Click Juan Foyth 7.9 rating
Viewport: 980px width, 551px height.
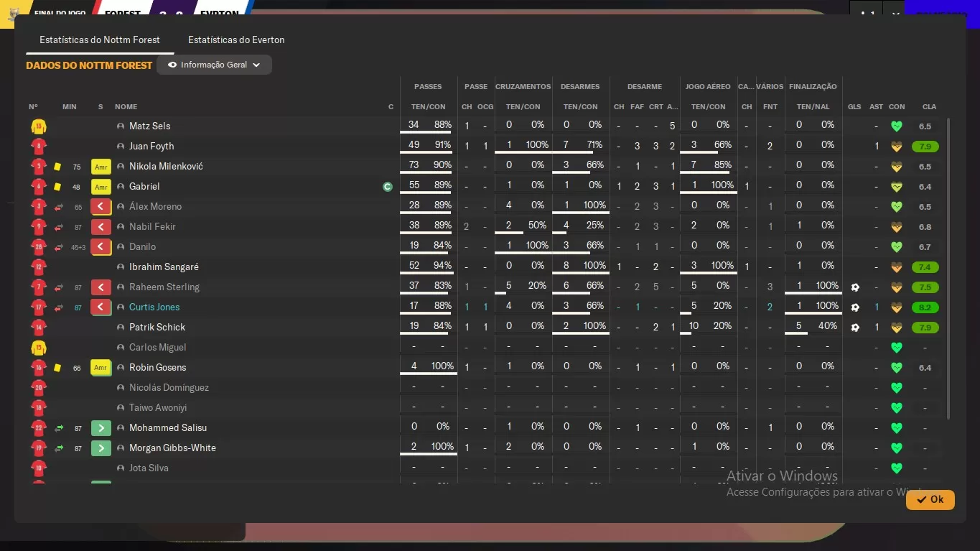pyautogui.click(x=925, y=147)
